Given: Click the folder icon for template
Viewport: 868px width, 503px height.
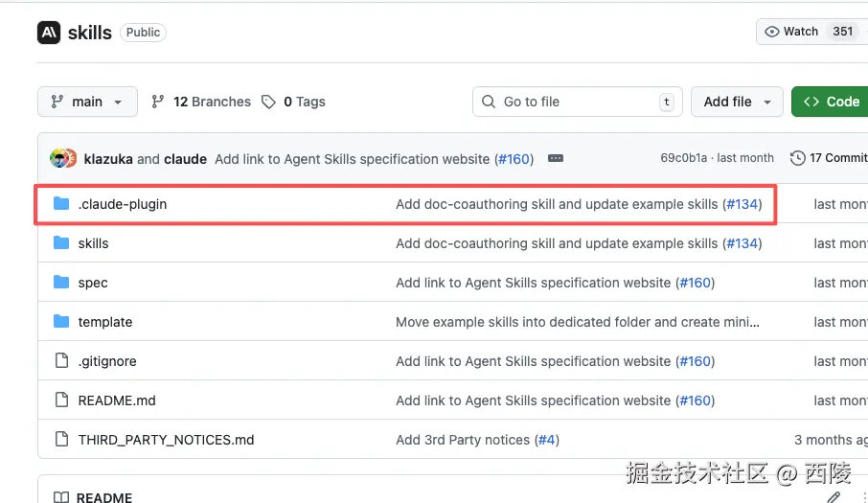Looking at the screenshot, I should 61,322.
